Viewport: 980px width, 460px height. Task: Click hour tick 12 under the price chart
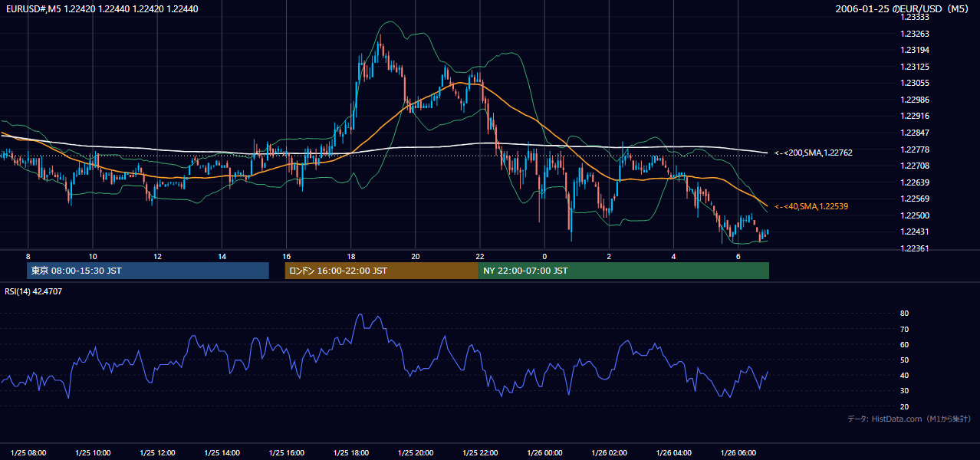click(157, 256)
